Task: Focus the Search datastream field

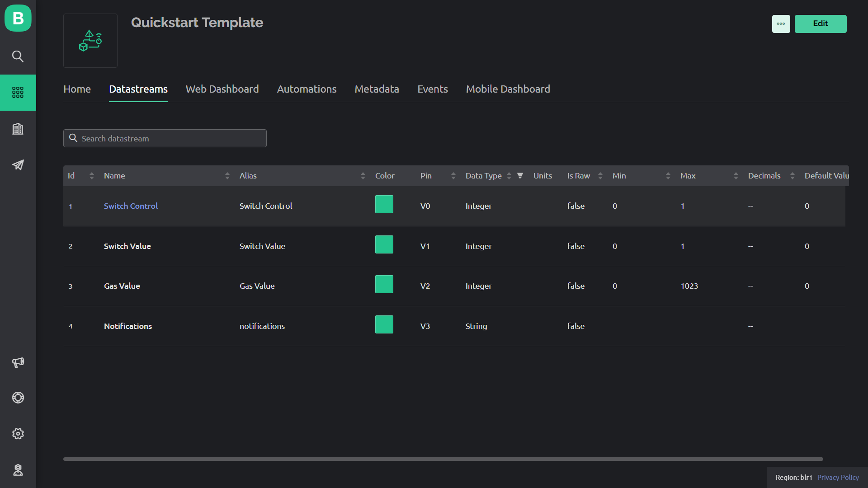Action: coord(172,139)
